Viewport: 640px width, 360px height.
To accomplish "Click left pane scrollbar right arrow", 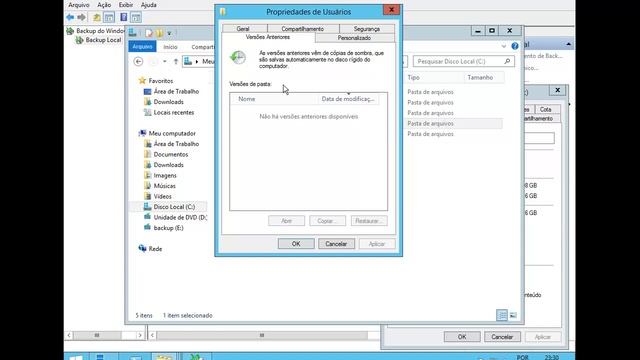I will 140,335.
